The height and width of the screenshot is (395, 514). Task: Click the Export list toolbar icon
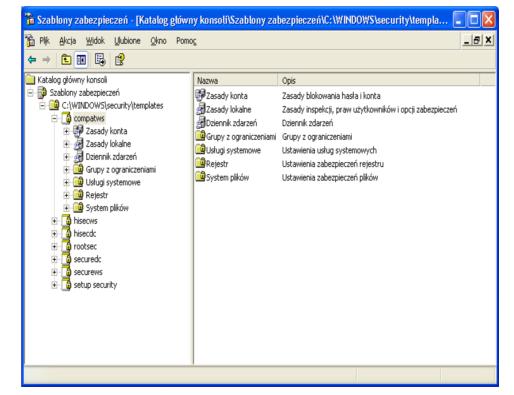[x=100, y=60]
